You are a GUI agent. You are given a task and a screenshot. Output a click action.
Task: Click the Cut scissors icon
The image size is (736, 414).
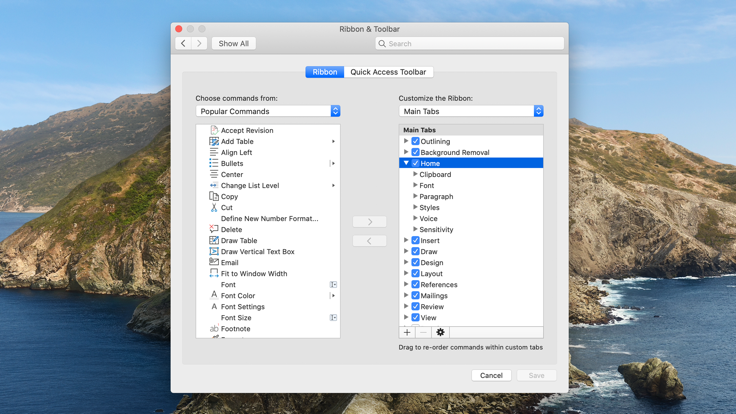coord(214,207)
